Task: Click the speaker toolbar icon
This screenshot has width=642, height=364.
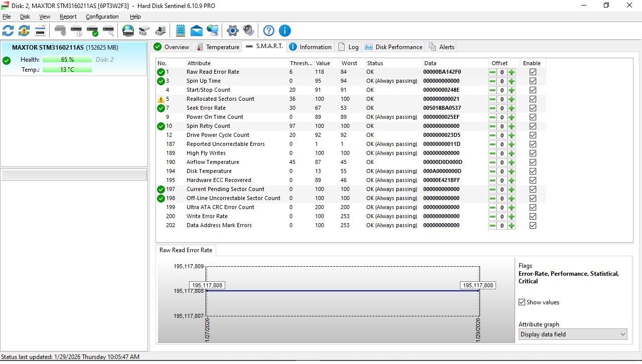Action: pos(248,31)
